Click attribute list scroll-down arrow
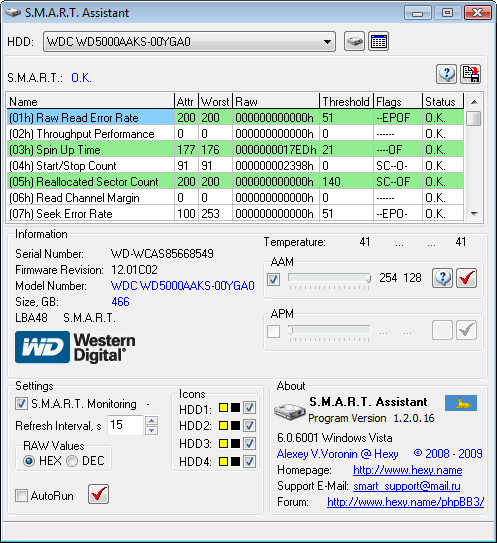 [x=474, y=214]
